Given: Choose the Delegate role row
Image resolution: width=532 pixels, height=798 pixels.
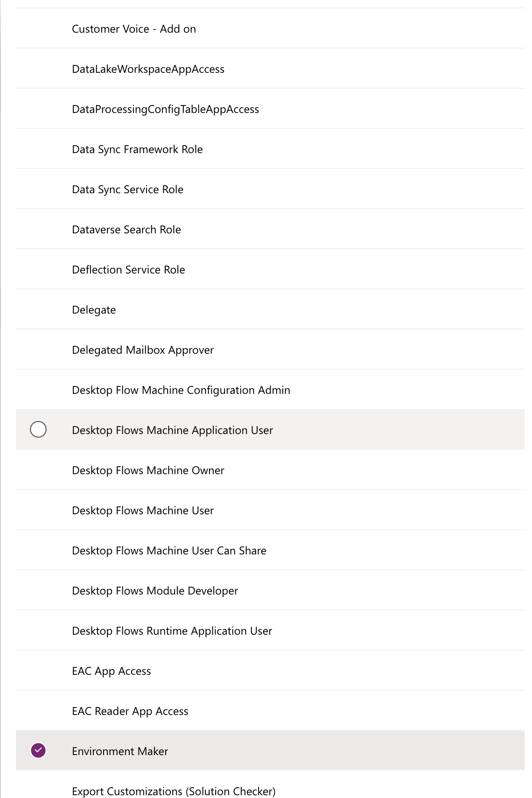Looking at the screenshot, I should pyautogui.click(x=94, y=310).
